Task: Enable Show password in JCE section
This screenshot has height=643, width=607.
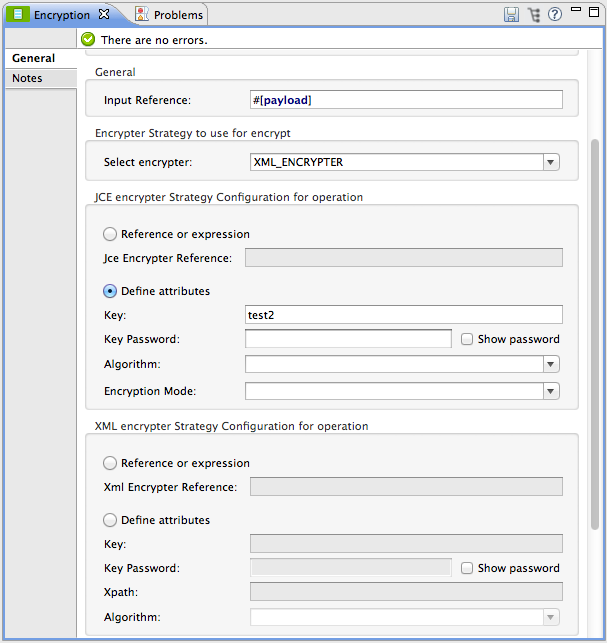Action: point(467,339)
